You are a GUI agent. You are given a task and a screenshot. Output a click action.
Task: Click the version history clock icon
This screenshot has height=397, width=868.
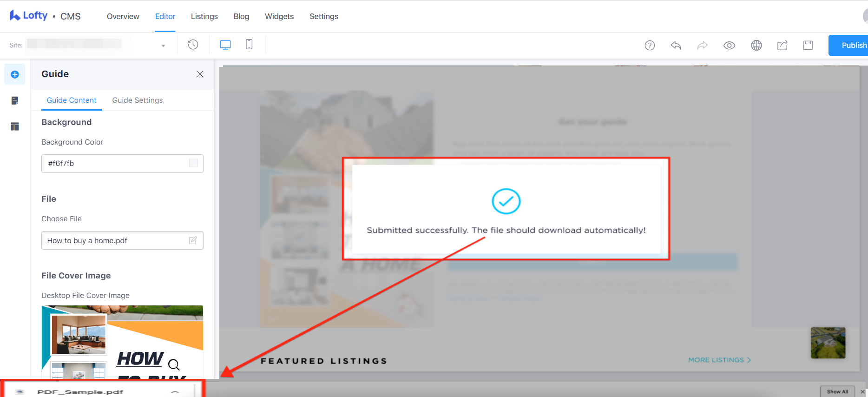click(193, 45)
